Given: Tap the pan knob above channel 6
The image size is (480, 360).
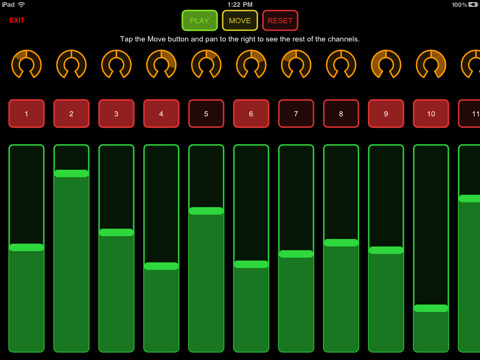Looking at the screenshot, I should 251,64.
